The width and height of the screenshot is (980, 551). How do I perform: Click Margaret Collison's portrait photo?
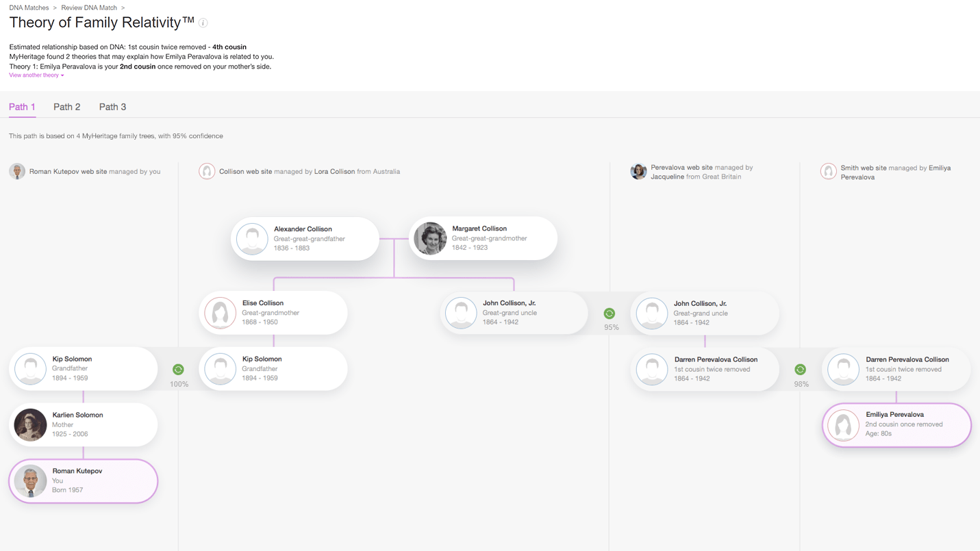tap(430, 238)
